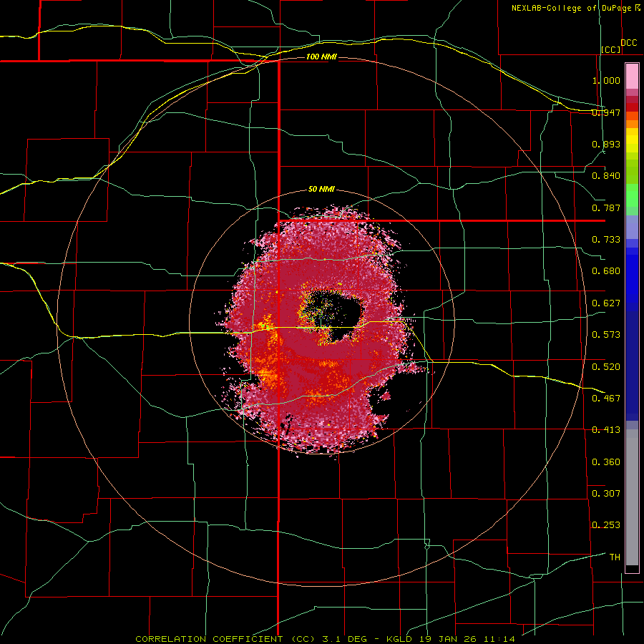
Task: Click the Correlation Coefficient caption at bottom
Action: pos(324,639)
